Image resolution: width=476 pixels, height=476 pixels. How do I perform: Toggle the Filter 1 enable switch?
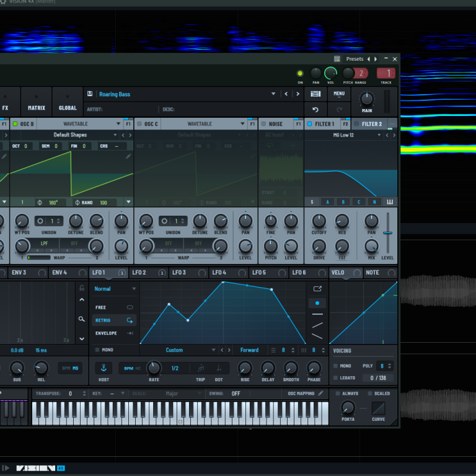(x=310, y=124)
